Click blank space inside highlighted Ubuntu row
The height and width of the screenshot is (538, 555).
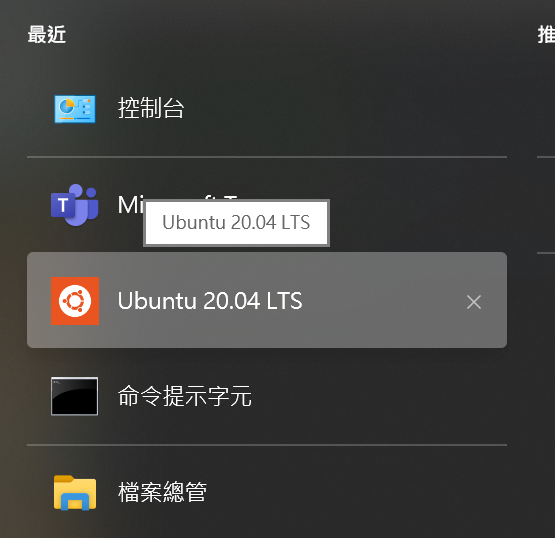[x=382, y=301]
